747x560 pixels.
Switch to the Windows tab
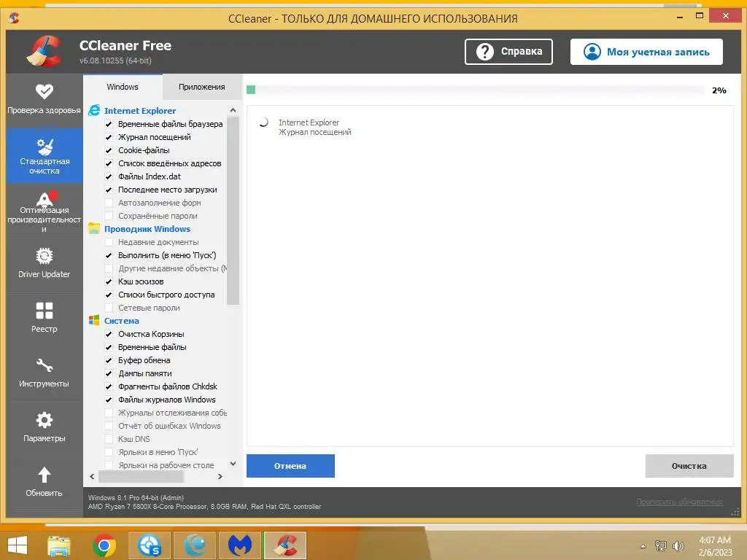123,87
